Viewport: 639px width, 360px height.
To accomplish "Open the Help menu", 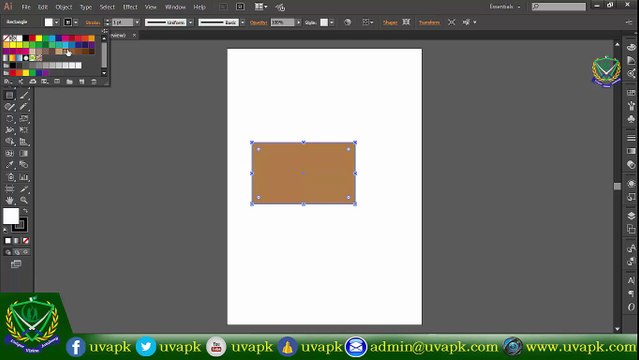I will (199, 7).
